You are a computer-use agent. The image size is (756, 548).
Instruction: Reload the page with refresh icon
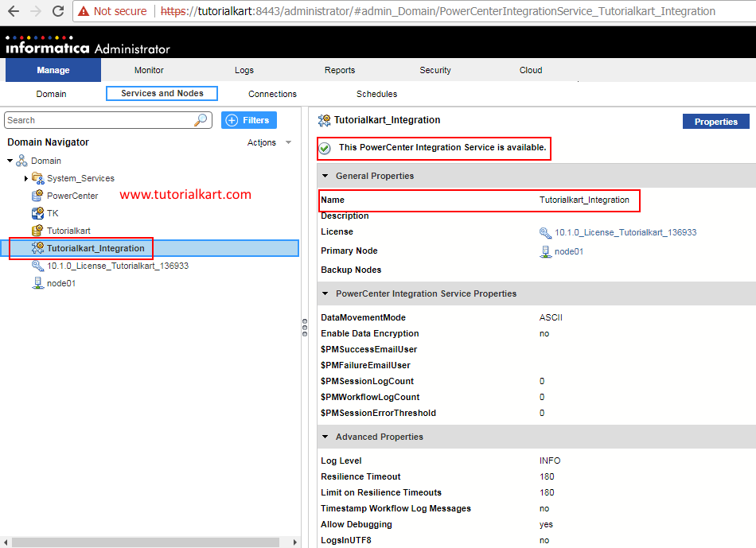pos(58,11)
